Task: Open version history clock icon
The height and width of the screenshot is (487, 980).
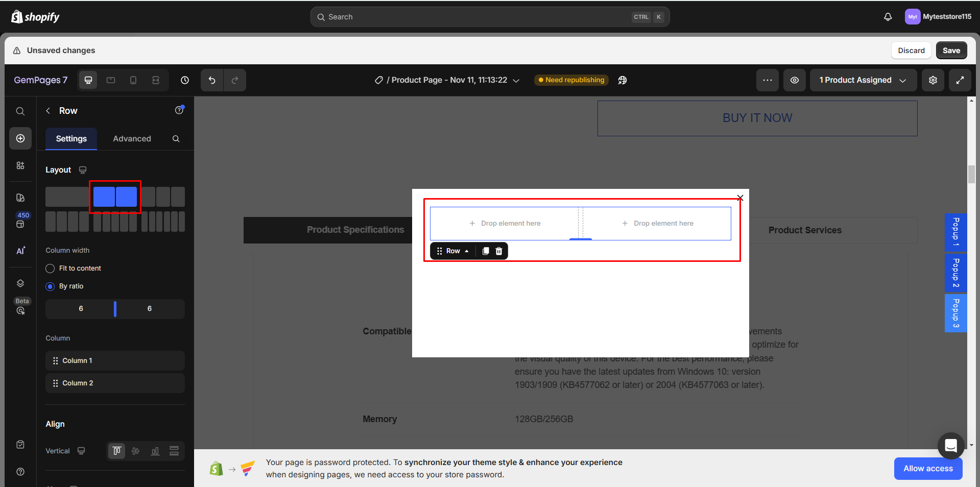Action: (x=185, y=80)
